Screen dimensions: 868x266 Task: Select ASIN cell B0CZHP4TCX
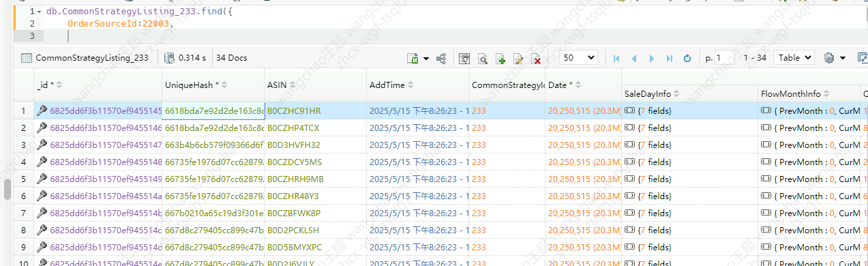coord(316,128)
